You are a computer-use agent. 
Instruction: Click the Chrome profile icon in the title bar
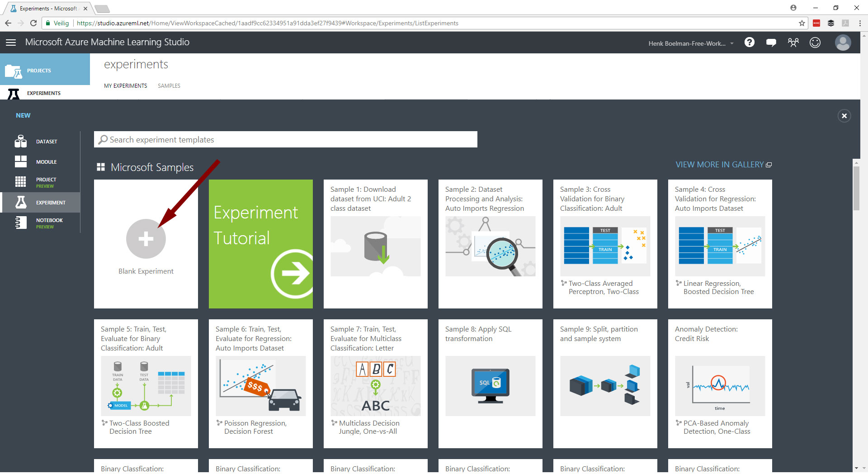point(793,8)
